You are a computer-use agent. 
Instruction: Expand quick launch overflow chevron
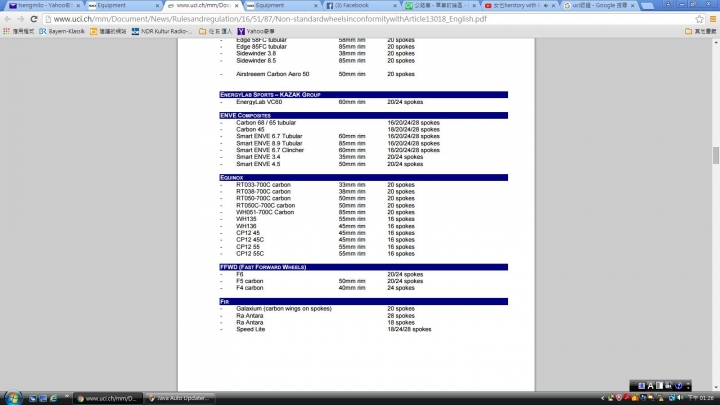coord(67,396)
